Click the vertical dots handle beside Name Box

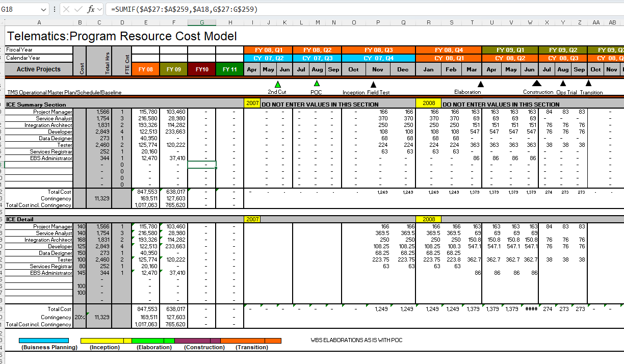[x=55, y=10]
